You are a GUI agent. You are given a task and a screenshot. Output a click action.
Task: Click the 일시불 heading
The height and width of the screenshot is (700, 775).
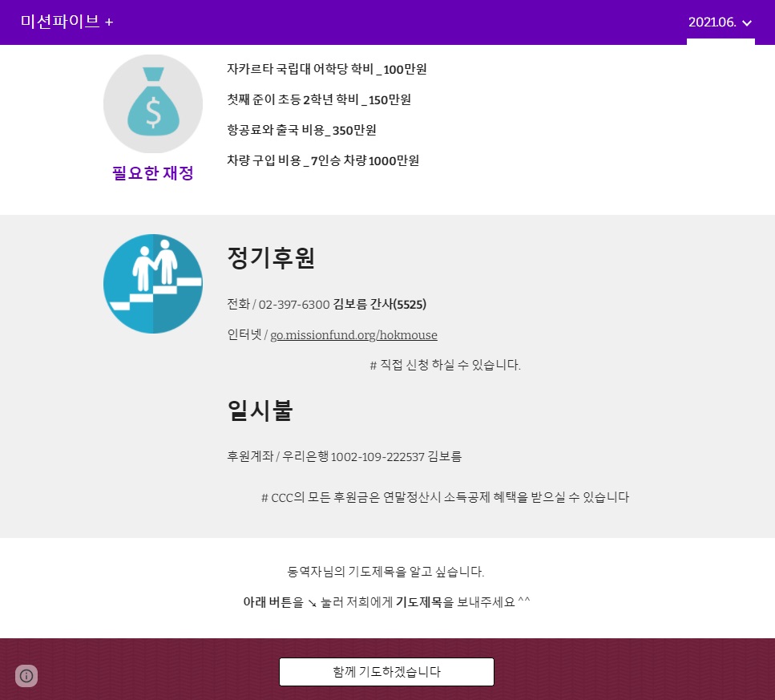pos(260,411)
